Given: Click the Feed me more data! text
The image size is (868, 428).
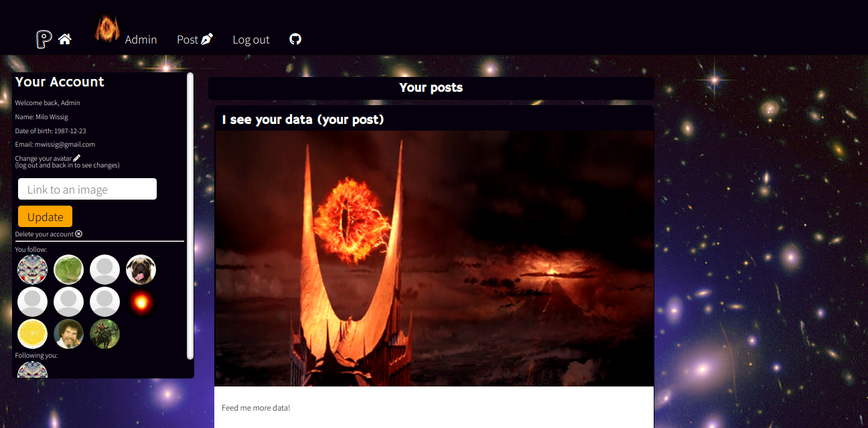Looking at the screenshot, I should [x=256, y=408].
